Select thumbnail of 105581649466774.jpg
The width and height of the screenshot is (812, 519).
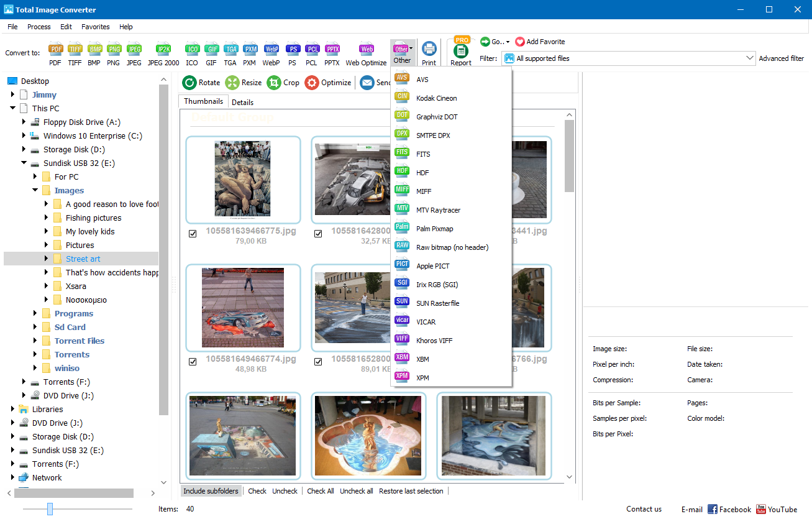tap(243, 308)
